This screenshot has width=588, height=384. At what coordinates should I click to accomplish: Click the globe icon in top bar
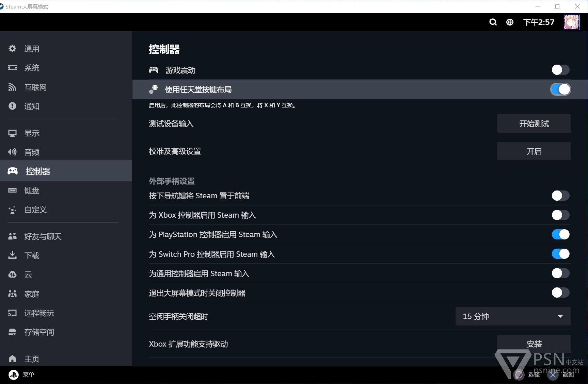click(510, 22)
